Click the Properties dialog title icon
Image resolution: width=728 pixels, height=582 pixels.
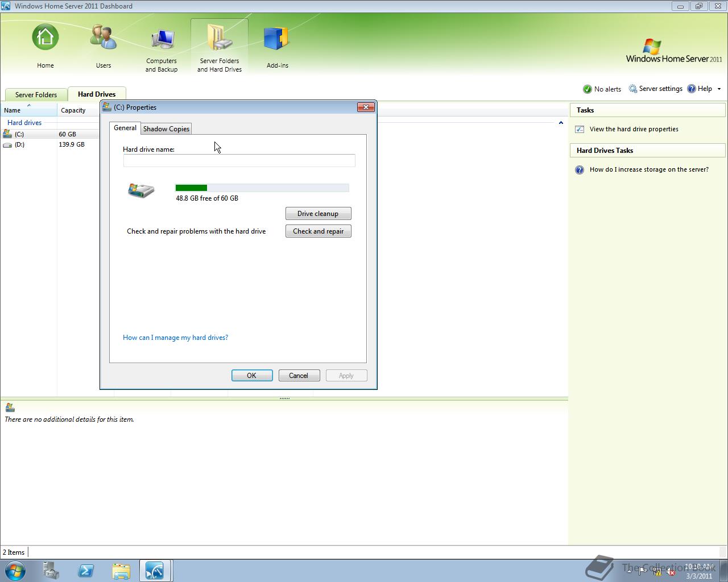[106, 107]
